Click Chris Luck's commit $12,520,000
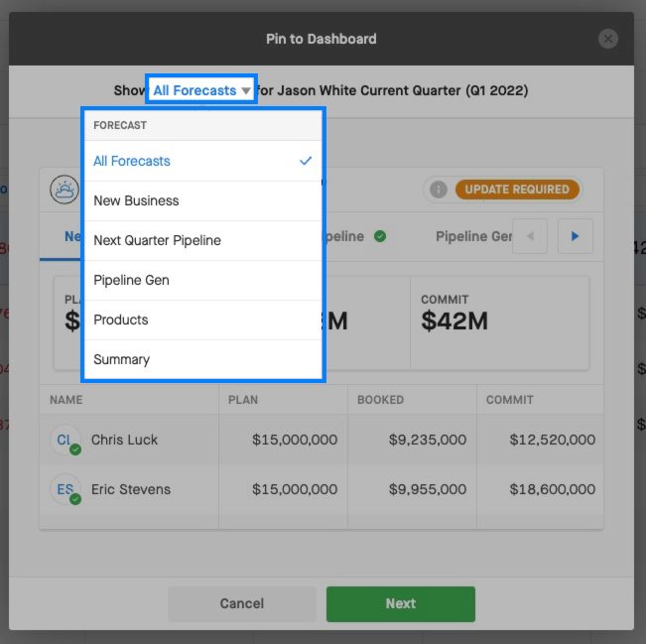The height and width of the screenshot is (644, 646). [553, 440]
